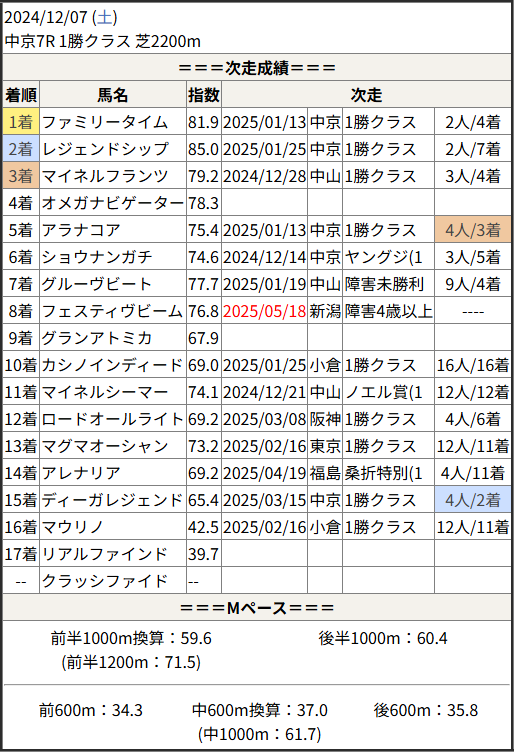
Task: Select the 4人/3着 highlighted result cell
Action: [473, 230]
